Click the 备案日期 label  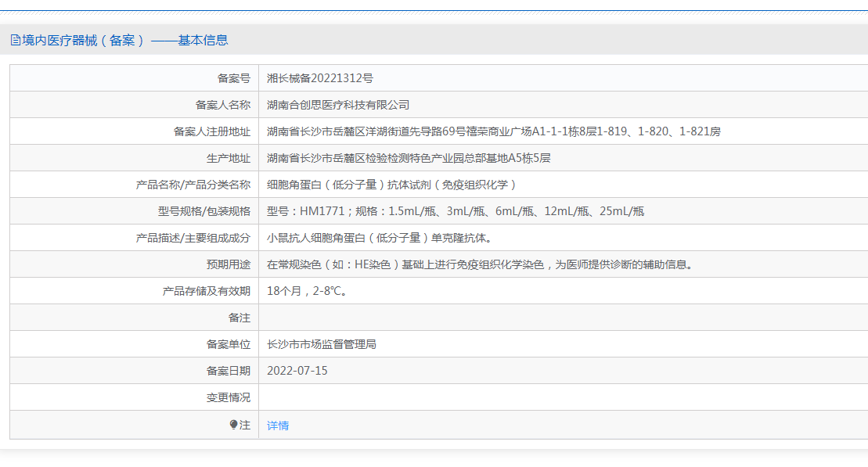click(228, 370)
